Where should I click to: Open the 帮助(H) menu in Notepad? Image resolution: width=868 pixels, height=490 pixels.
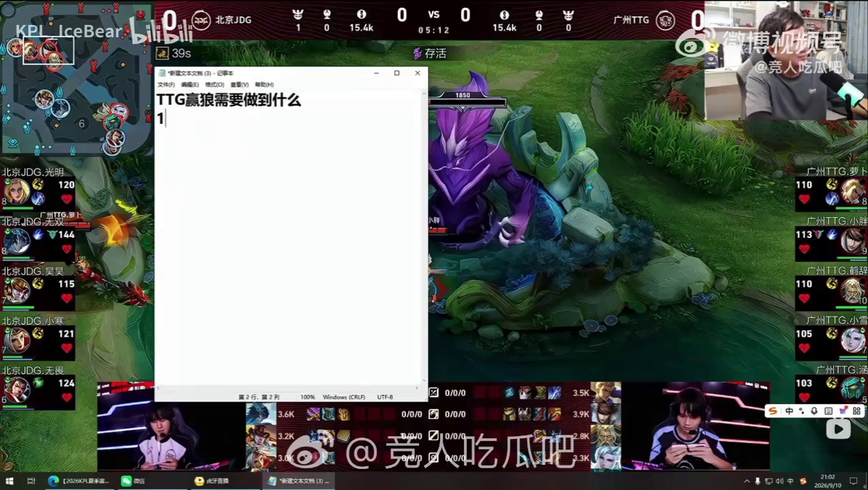point(264,84)
